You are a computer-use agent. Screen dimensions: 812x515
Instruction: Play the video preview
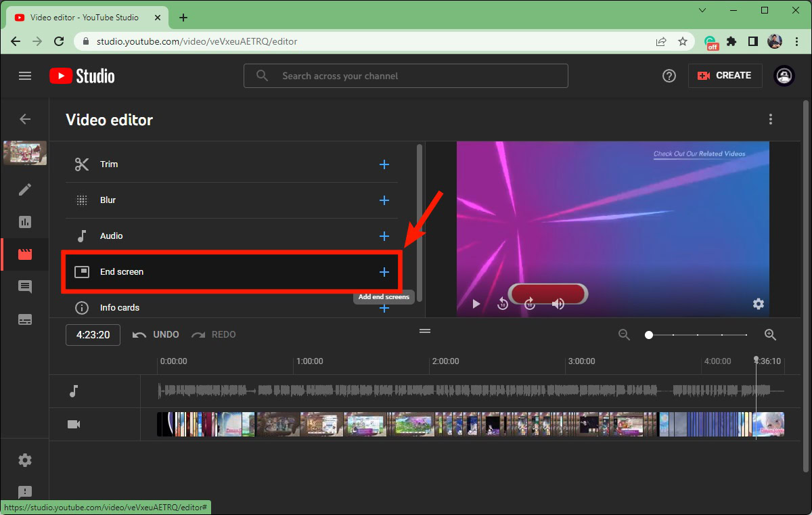tap(476, 304)
